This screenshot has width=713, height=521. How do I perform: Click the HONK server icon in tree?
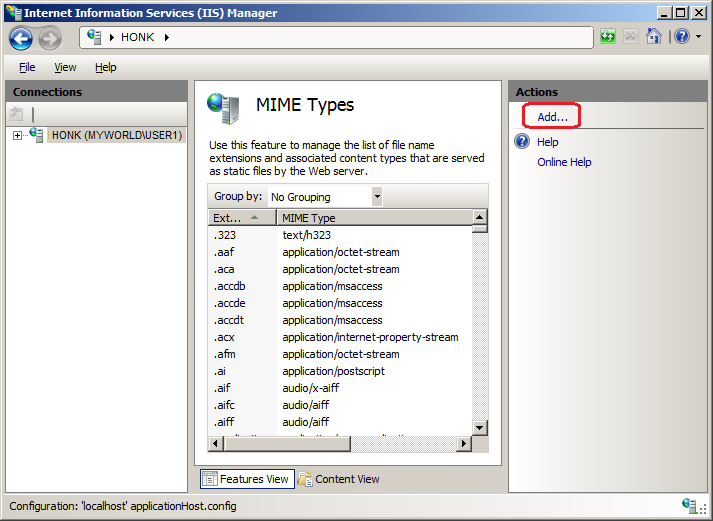tap(37, 135)
